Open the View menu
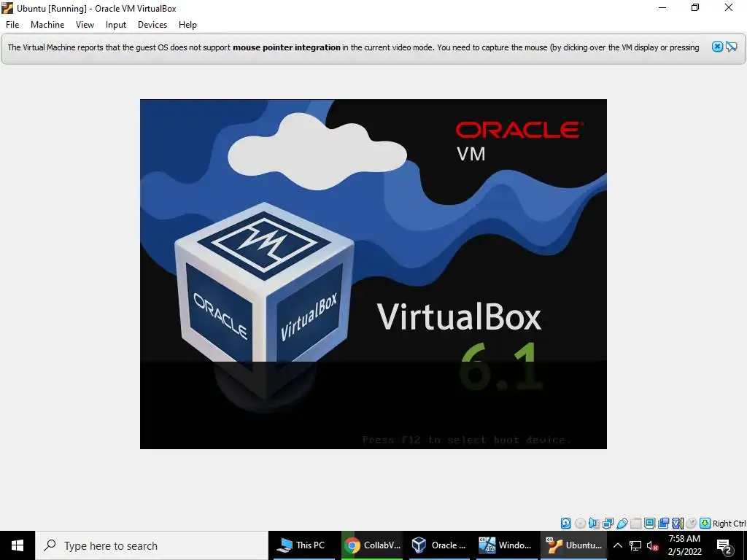Screen dimensions: 747x560 pyautogui.click(x=85, y=25)
